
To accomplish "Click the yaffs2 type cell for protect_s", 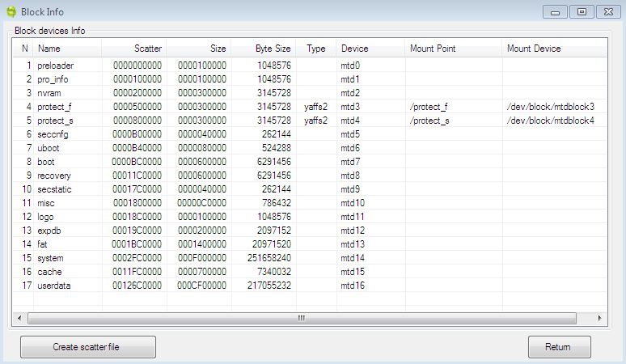I will pyautogui.click(x=315, y=121).
